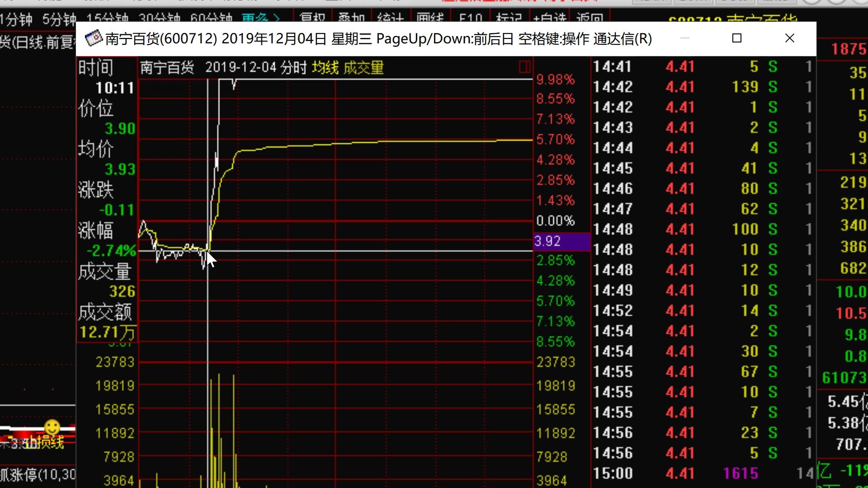Add stock via +自选 button
This screenshot has height=488, width=868.
click(x=550, y=18)
